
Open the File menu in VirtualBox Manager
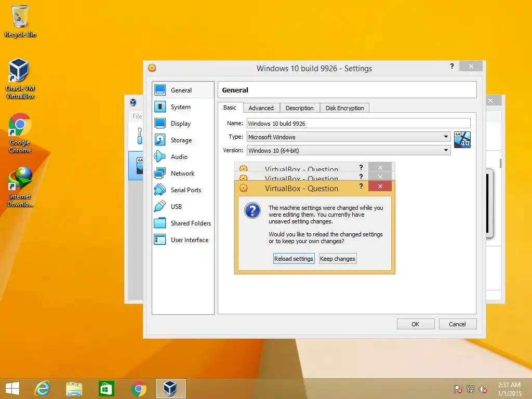tap(137, 116)
